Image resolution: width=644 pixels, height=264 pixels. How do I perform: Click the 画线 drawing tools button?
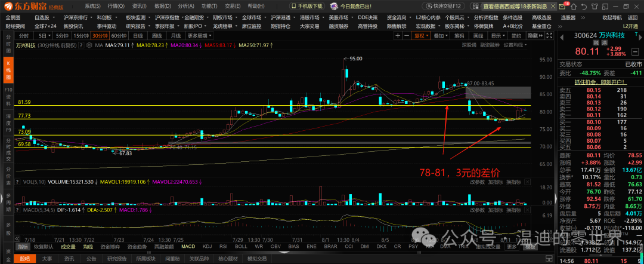[x=478, y=36]
